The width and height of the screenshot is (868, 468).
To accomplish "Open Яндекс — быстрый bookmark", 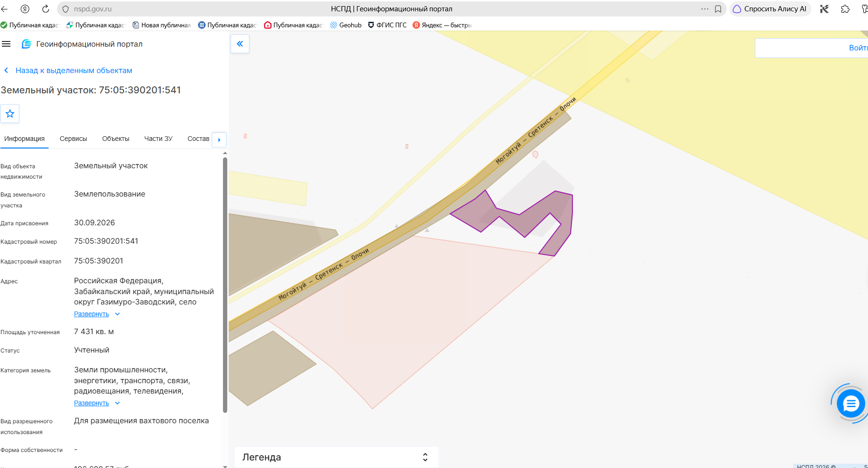I will 442,25.
